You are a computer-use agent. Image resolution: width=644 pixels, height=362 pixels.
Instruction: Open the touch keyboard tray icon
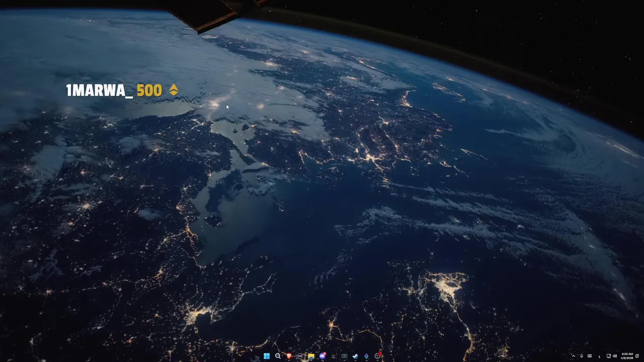coord(590,356)
